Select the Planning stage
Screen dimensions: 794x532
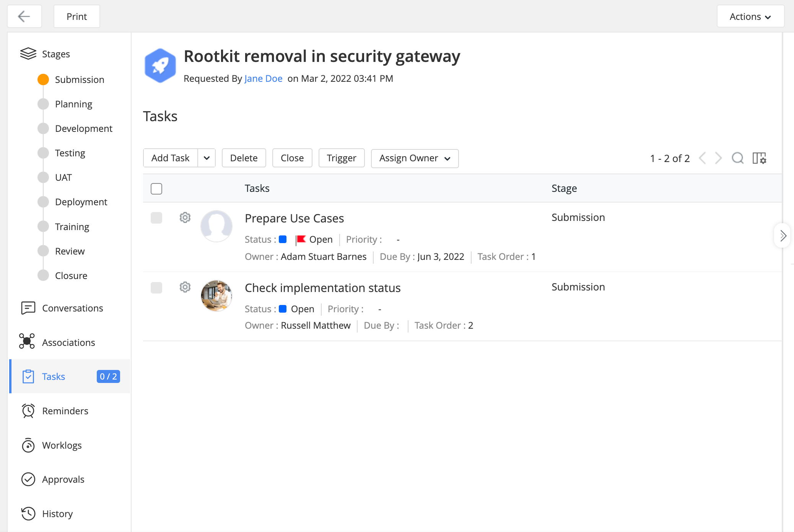point(73,104)
